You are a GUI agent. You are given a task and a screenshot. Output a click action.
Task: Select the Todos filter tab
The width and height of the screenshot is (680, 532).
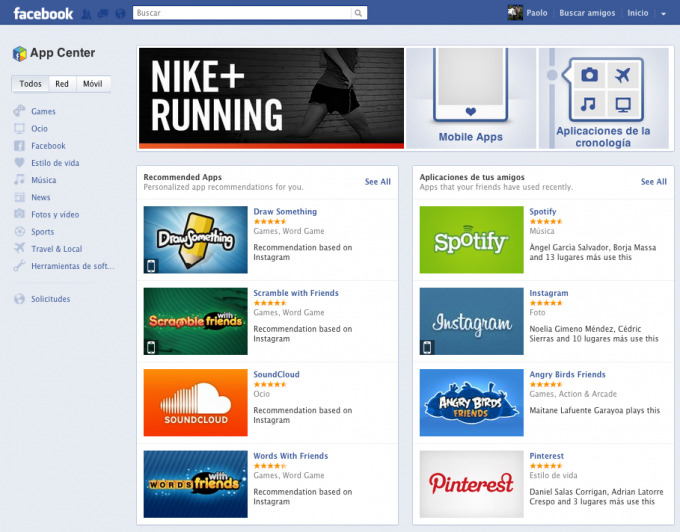(31, 84)
